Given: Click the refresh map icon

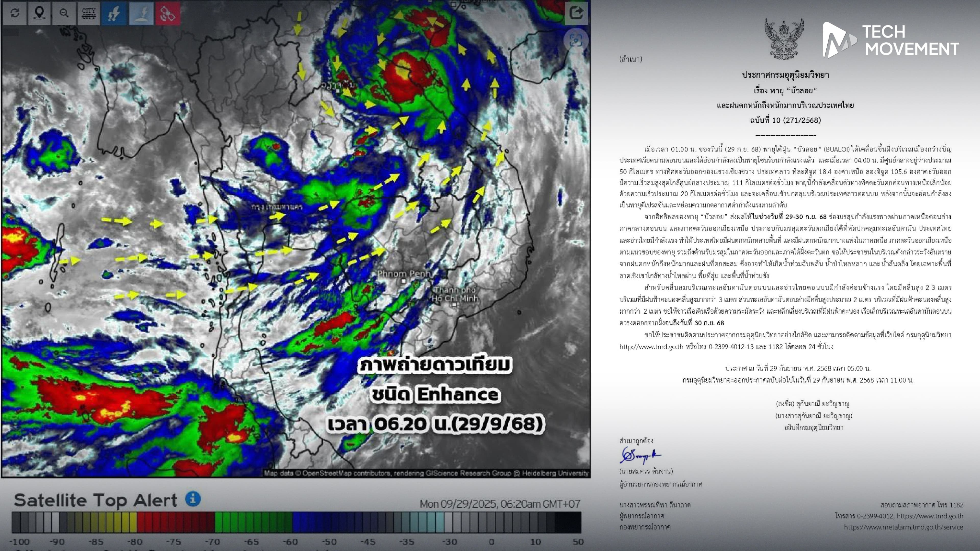Looking at the screenshot, I should 15,13.
